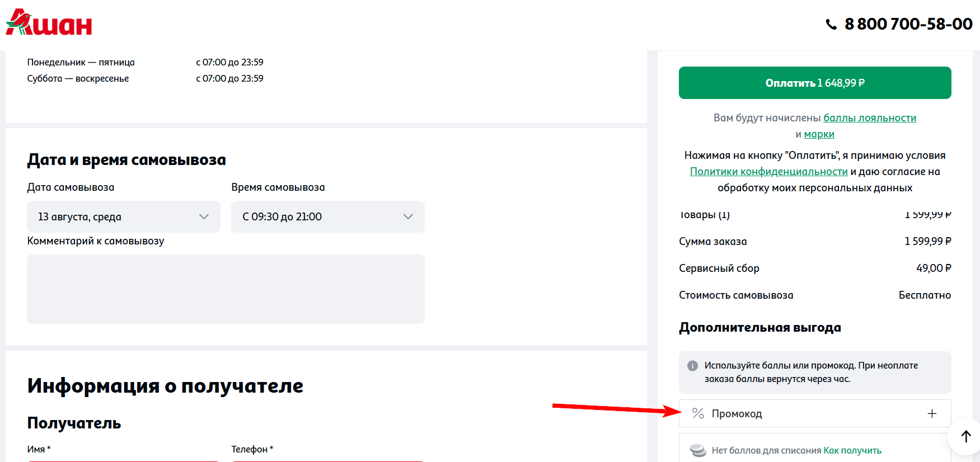Click the info icon in the bonus notice
Image resolution: width=980 pixels, height=462 pixels.
[x=692, y=366]
